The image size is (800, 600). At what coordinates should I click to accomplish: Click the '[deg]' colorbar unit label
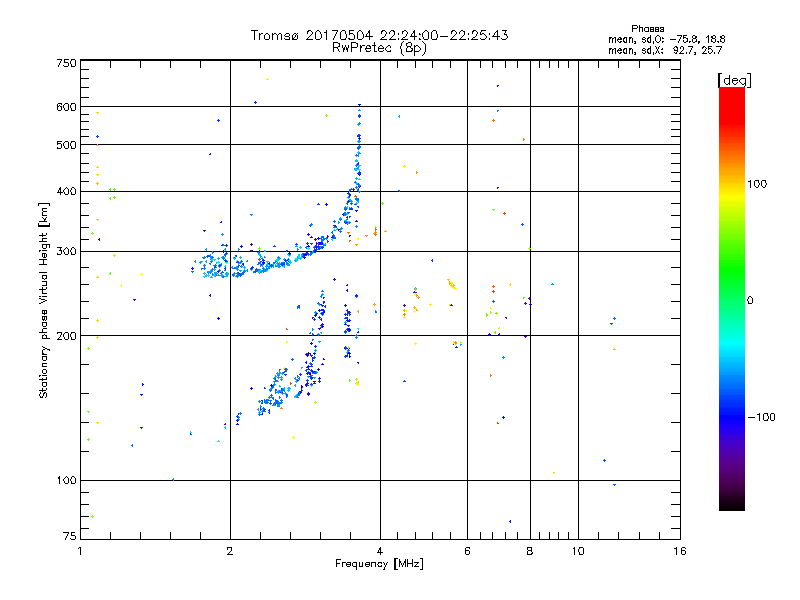coord(734,80)
